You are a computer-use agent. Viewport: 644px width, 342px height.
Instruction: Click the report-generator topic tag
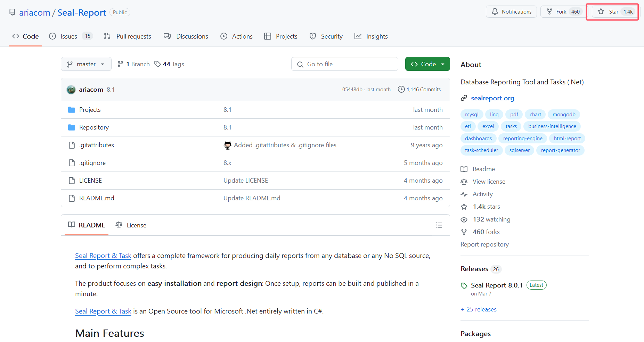(560, 150)
